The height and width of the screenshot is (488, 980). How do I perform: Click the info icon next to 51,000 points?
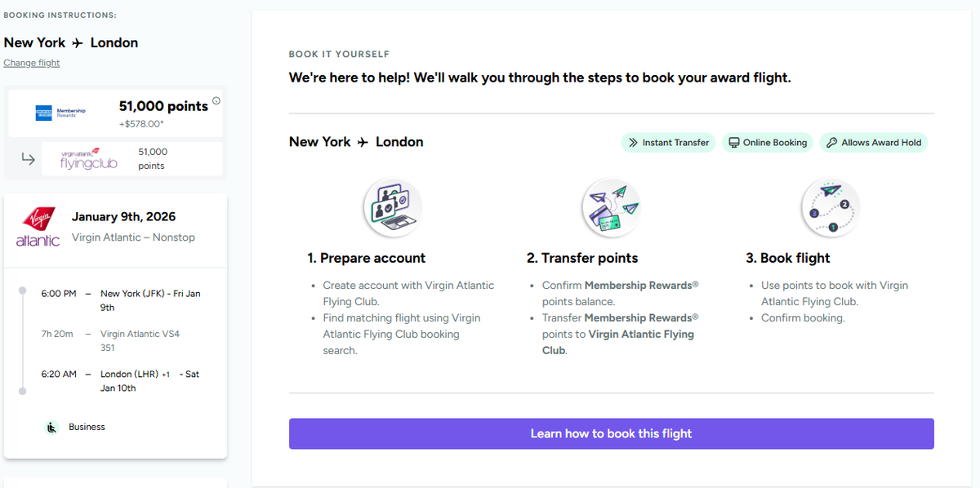tap(216, 99)
